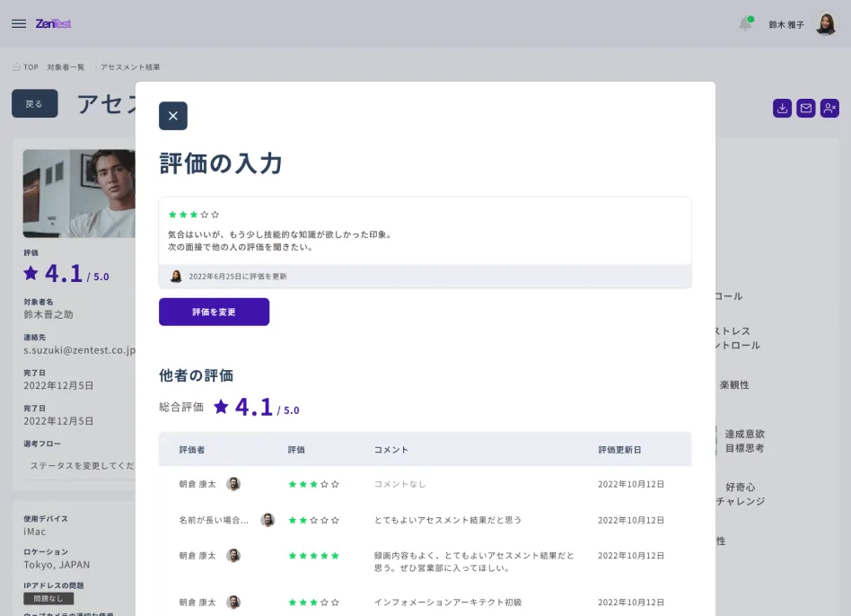Click the 達成意欲 label in background

[x=745, y=434]
